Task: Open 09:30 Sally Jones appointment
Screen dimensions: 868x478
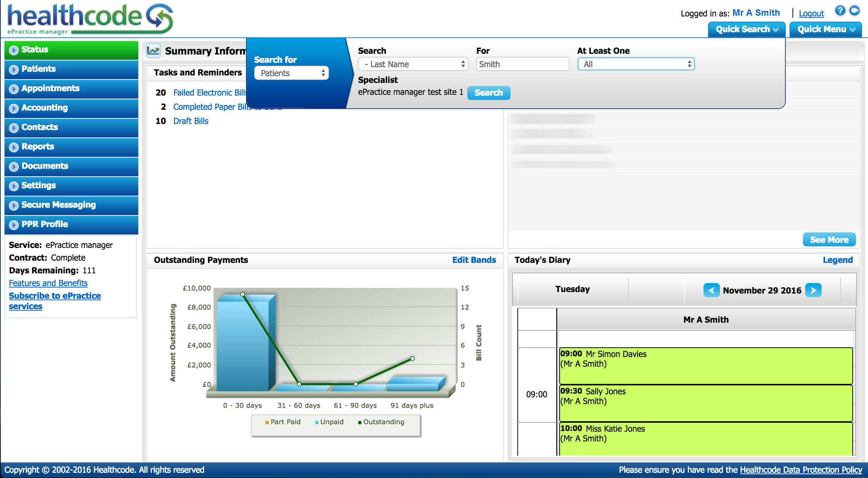Action: click(x=706, y=403)
